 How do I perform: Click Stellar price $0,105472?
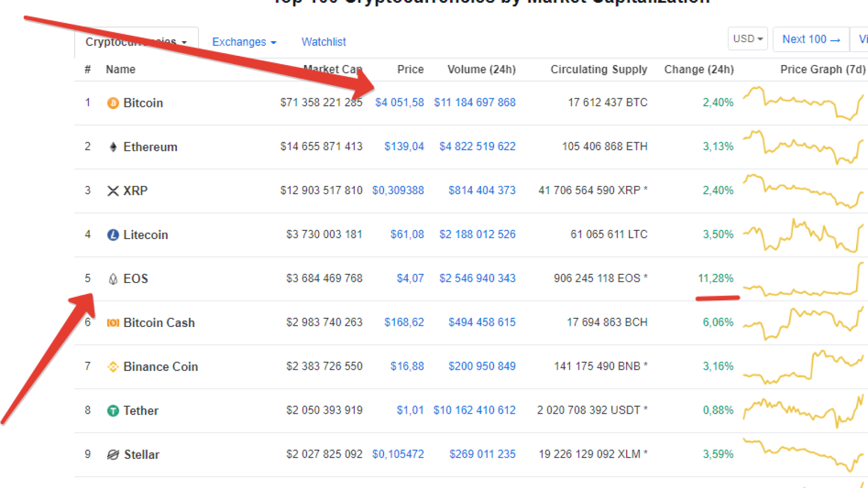pos(398,454)
